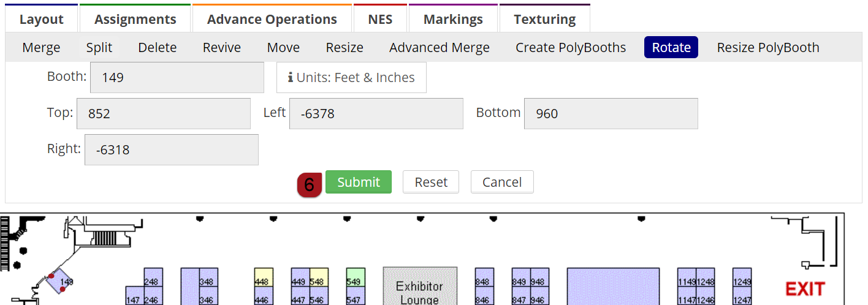Go to the Markings tab

pos(453,19)
